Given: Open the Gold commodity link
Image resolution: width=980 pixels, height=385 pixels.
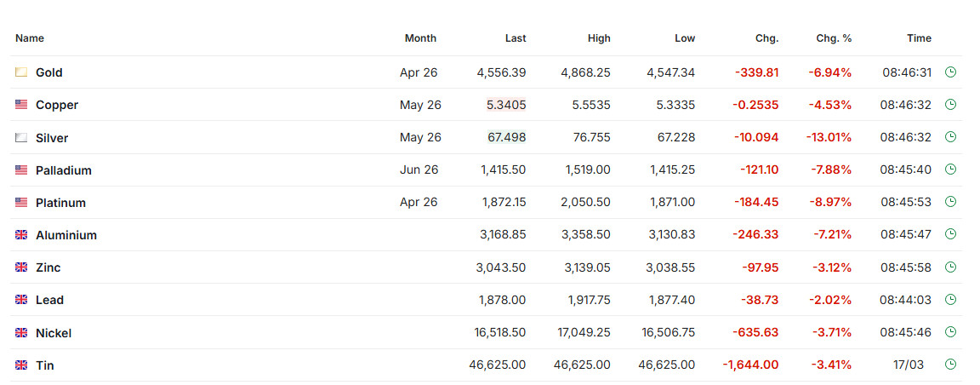Looking at the screenshot, I should [x=49, y=73].
